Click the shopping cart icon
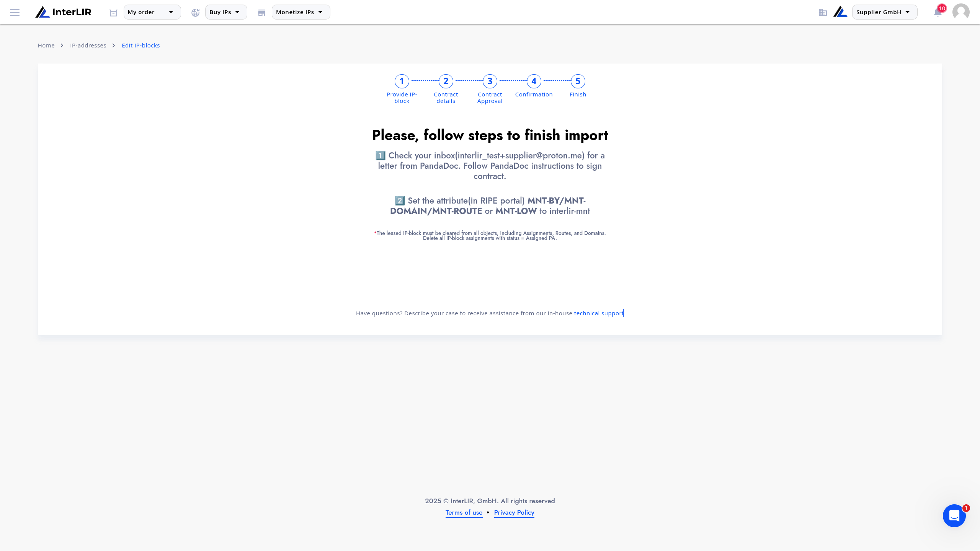 [x=113, y=13]
